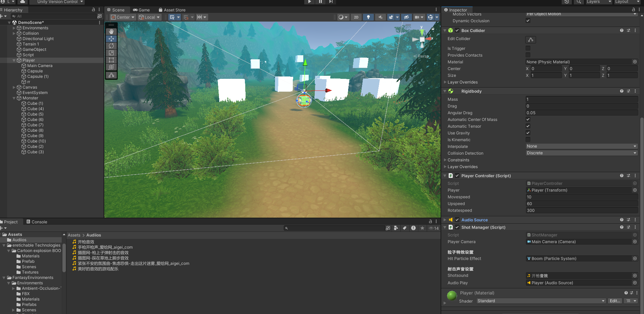Screen dimensions: 644x314
Task: Select the Rect tool
Action: [111, 60]
